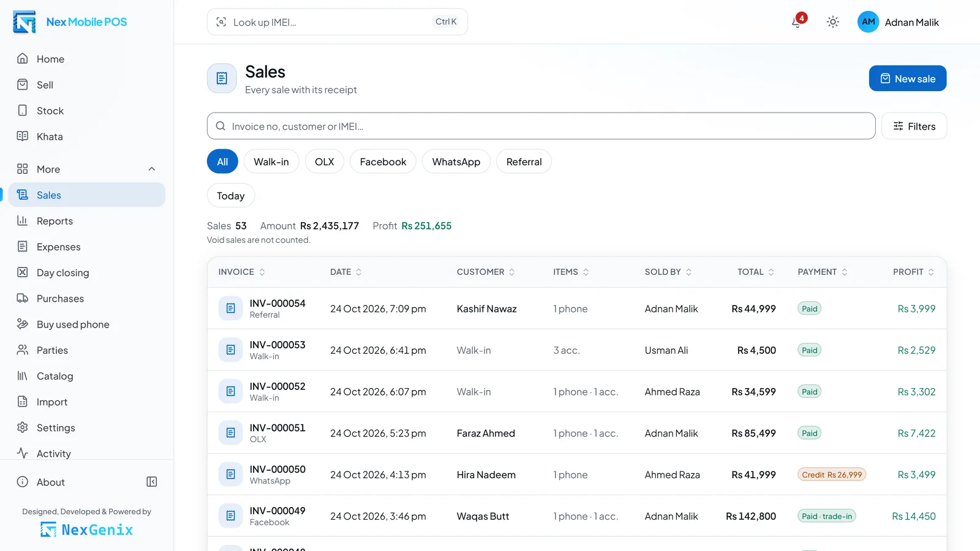Screen dimensions: 980x551
Task: Open the Filters button
Action: coord(914,126)
